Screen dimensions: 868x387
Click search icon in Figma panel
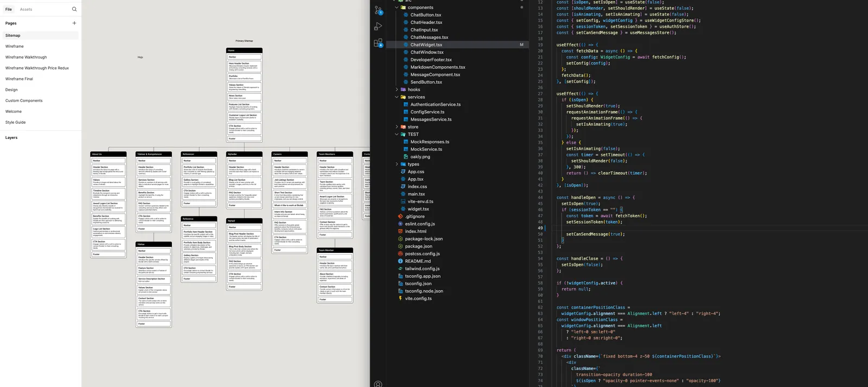[x=74, y=9]
